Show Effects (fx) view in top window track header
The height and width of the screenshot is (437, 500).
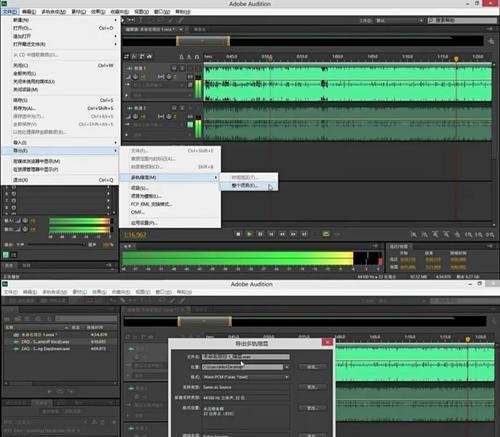tap(134, 57)
